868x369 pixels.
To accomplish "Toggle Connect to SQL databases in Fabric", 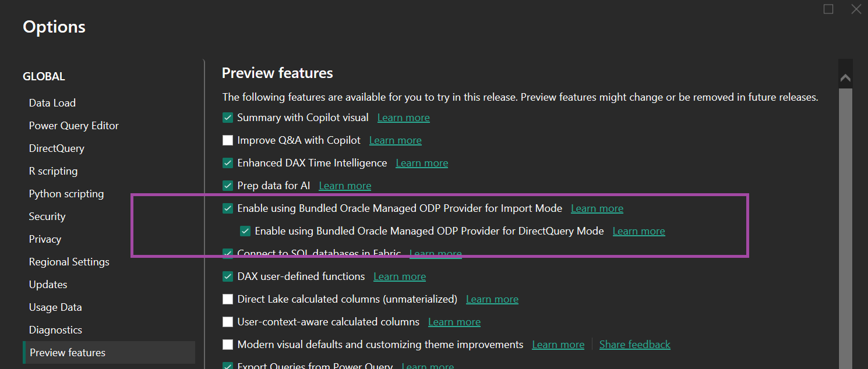I will pos(228,254).
